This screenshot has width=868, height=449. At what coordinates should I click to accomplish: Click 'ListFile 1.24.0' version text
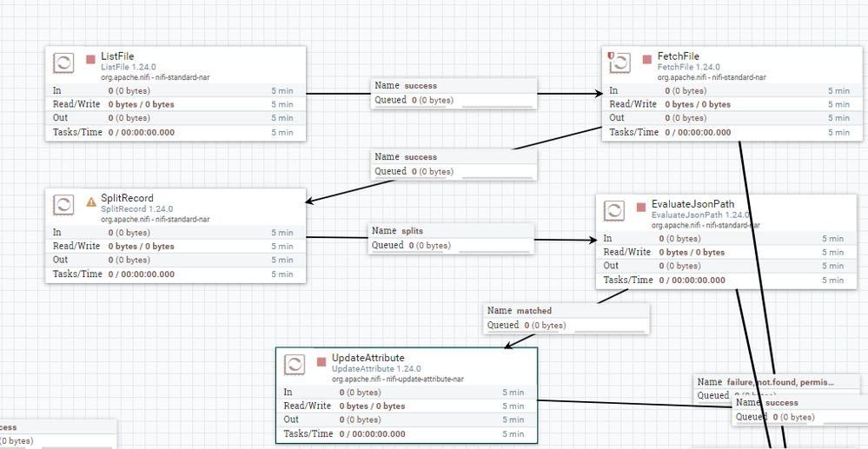(x=129, y=67)
